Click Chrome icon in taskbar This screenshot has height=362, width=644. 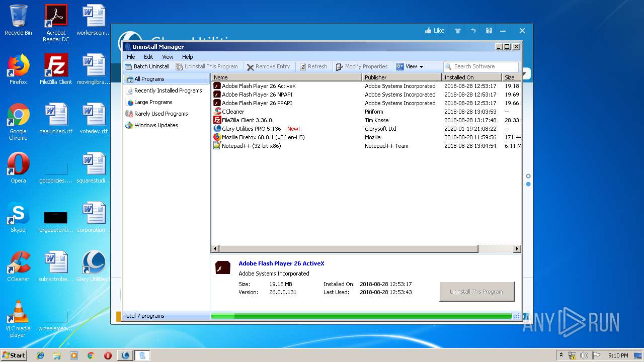coord(91,355)
